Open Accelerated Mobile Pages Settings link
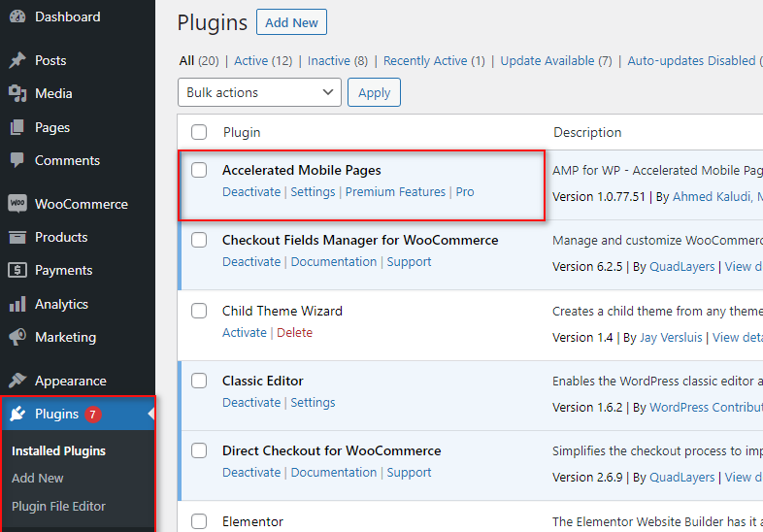 (x=313, y=192)
